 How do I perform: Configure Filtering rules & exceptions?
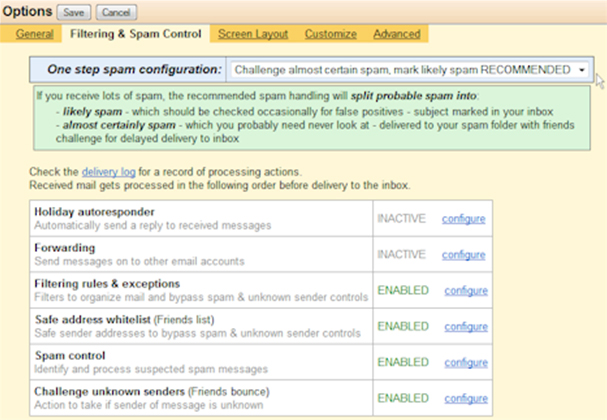pos(465,291)
